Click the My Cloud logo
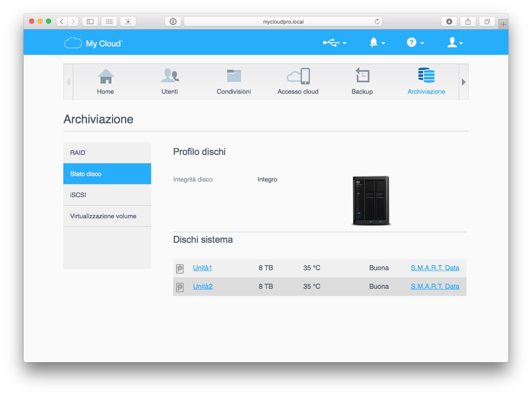 [x=93, y=43]
